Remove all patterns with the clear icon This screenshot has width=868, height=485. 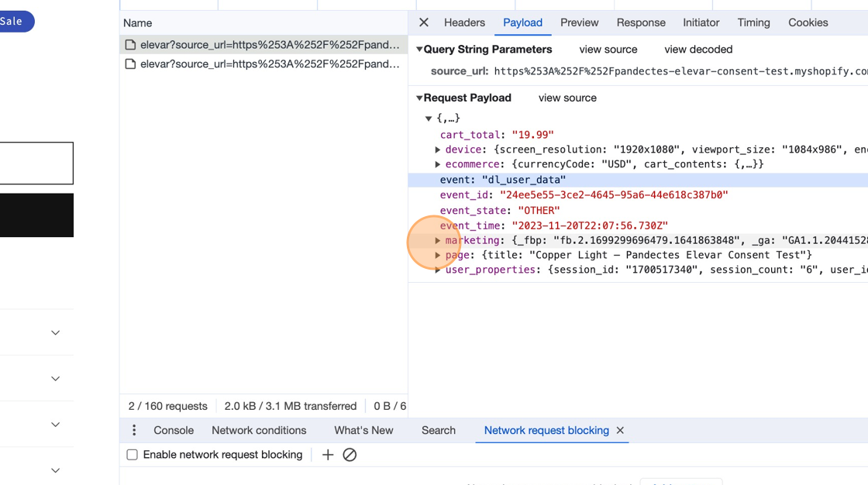[x=350, y=455]
